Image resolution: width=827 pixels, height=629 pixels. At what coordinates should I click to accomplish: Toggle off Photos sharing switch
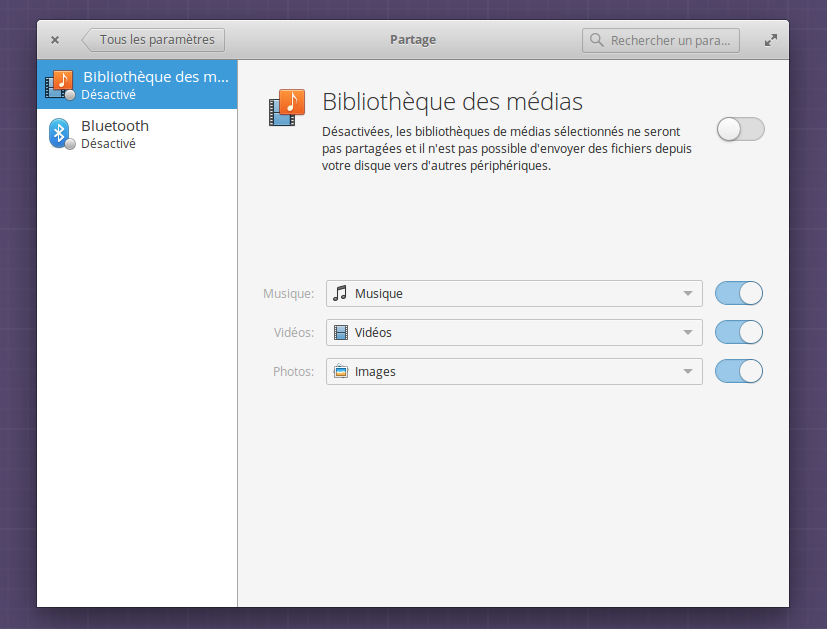(x=739, y=372)
